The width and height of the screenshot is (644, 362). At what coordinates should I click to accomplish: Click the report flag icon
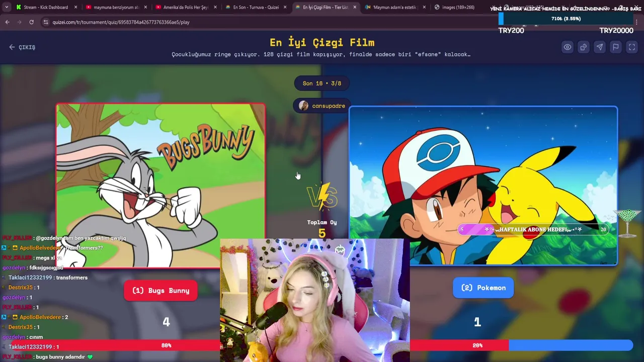pos(615,47)
